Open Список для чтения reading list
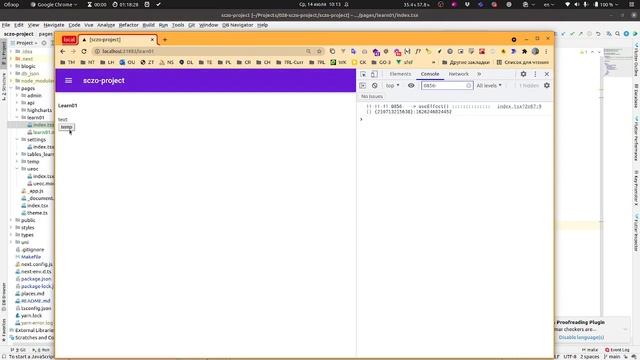 (x=522, y=62)
